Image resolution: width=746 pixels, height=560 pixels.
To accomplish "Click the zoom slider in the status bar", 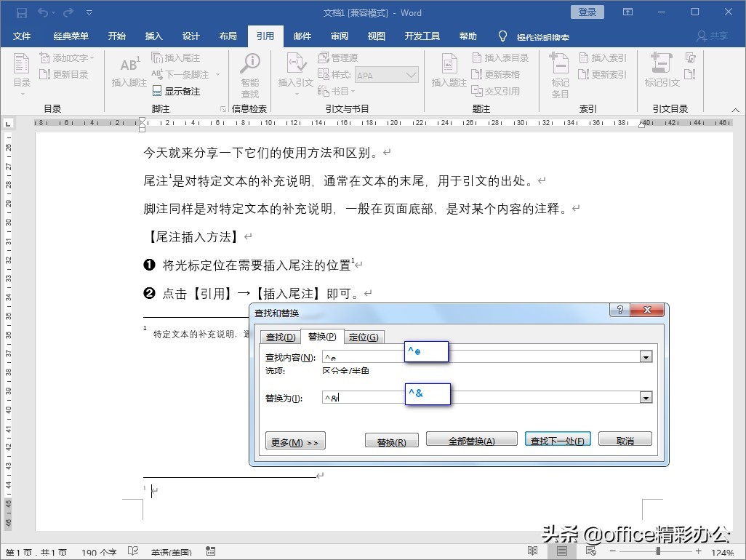I will coord(658,552).
